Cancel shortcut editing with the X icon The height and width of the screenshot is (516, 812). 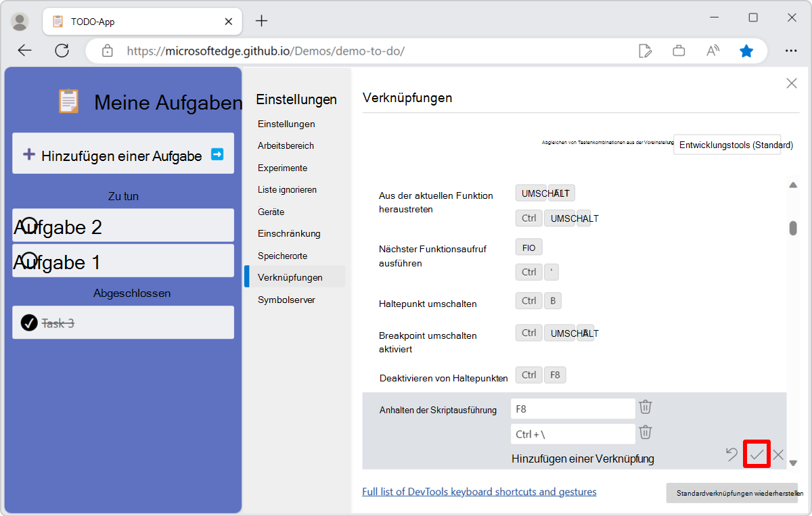778,454
